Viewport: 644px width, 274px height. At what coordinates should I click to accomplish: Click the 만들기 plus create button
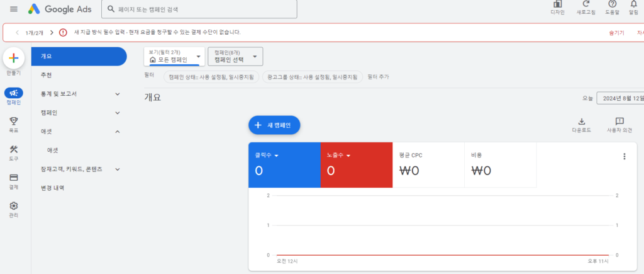14,58
